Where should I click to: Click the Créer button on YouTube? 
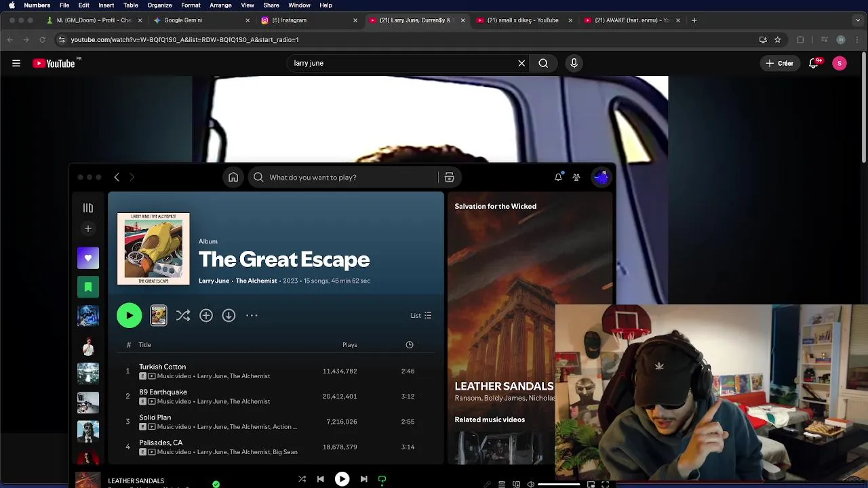pyautogui.click(x=779, y=63)
